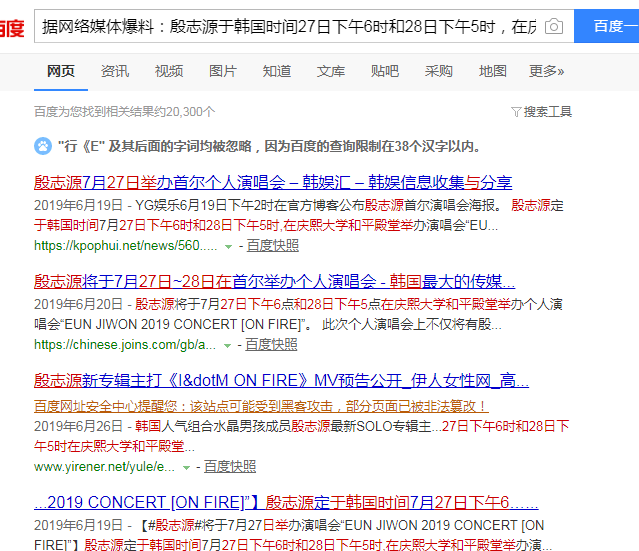Click the kpophui.net/news URL
This screenshot has width=639, height=551.
(126, 246)
